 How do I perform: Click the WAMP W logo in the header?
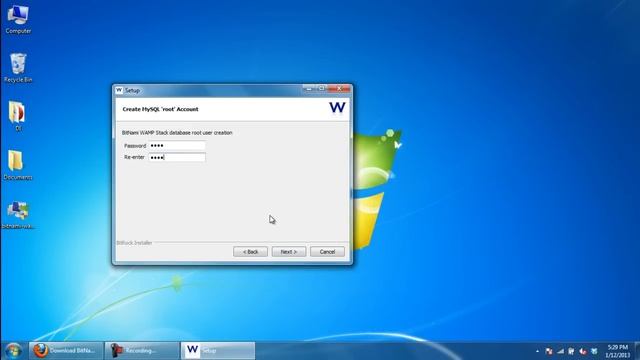point(337,107)
